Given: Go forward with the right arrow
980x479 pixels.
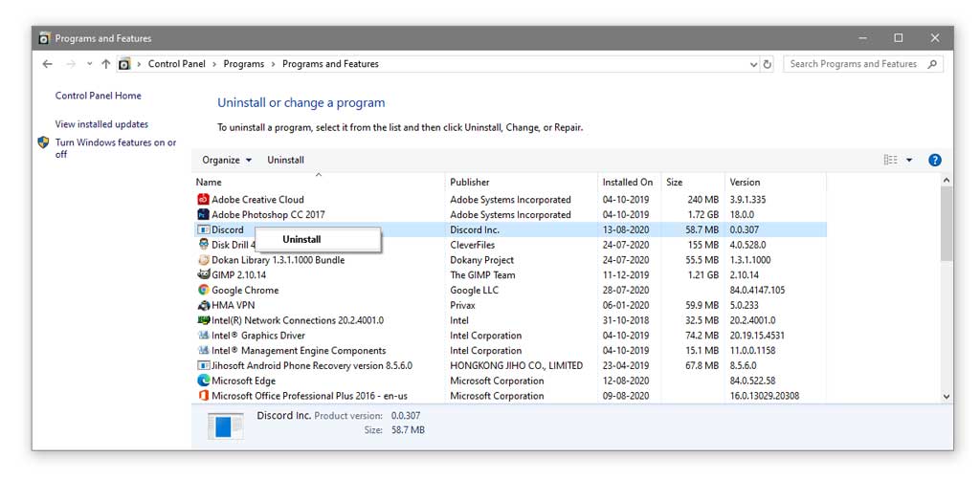Looking at the screenshot, I should pos(71,64).
